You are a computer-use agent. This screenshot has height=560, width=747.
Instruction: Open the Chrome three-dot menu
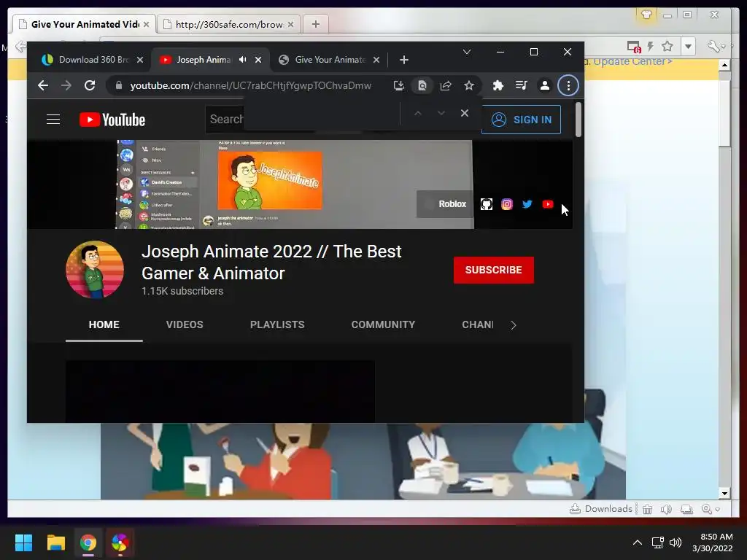(568, 86)
